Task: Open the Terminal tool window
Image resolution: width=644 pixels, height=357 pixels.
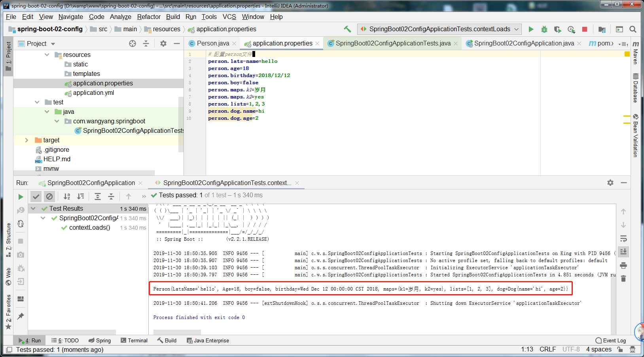Action: 134,340
